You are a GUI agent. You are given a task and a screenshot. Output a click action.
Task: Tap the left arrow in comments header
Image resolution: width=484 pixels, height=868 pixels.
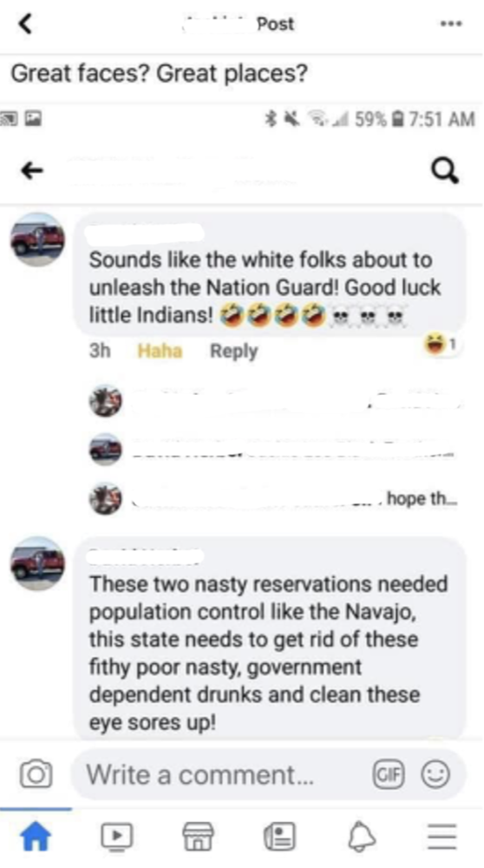[32, 171]
